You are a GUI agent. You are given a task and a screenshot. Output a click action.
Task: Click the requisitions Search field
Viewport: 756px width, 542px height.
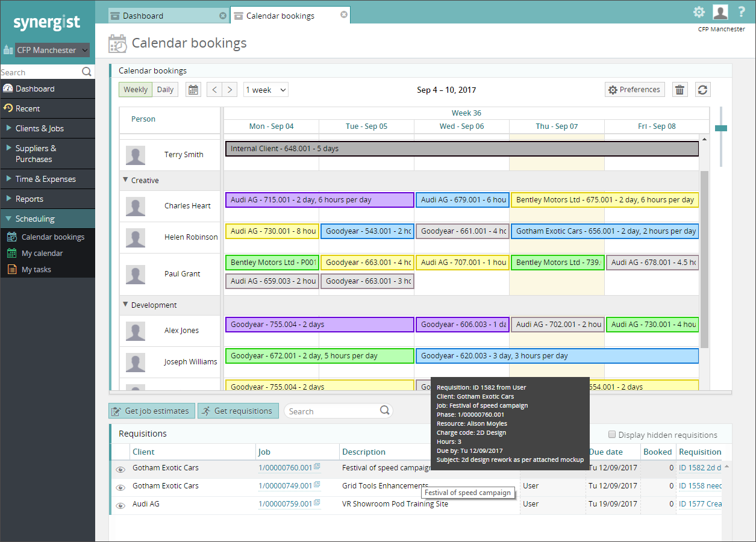point(333,411)
